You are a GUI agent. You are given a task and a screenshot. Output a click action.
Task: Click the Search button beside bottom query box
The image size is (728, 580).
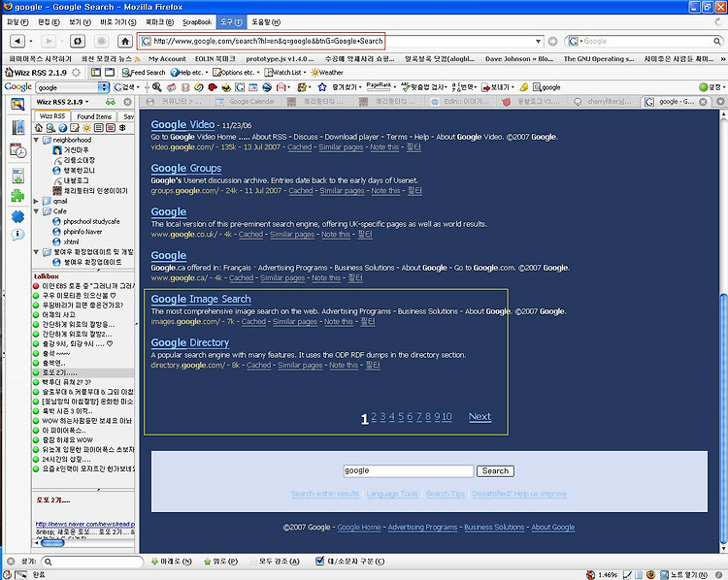click(495, 471)
